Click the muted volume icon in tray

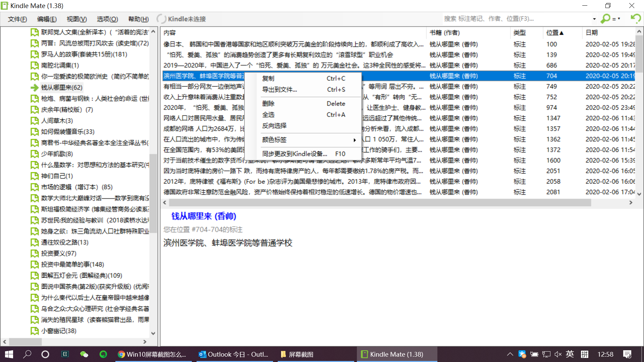(x=558, y=354)
